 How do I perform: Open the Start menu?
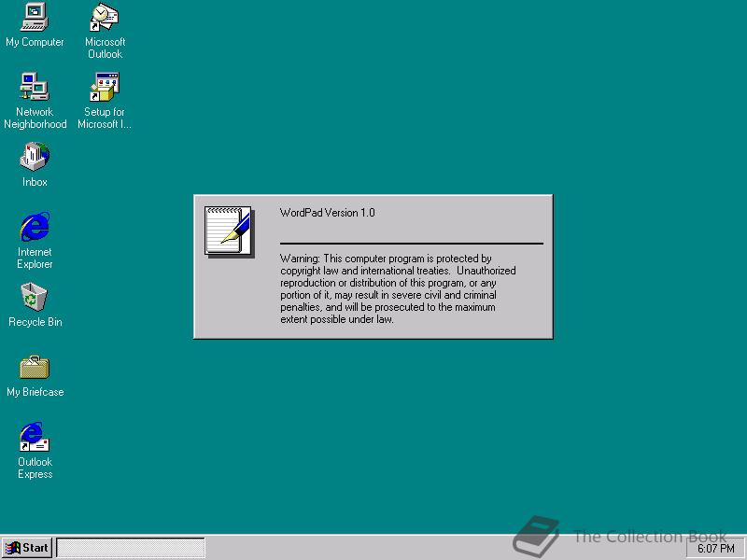(x=27, y=548)
